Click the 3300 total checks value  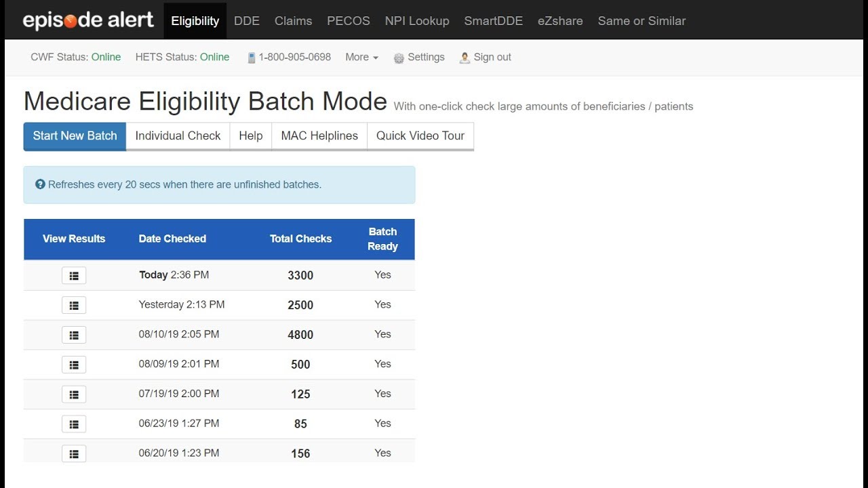pos(300,275)
